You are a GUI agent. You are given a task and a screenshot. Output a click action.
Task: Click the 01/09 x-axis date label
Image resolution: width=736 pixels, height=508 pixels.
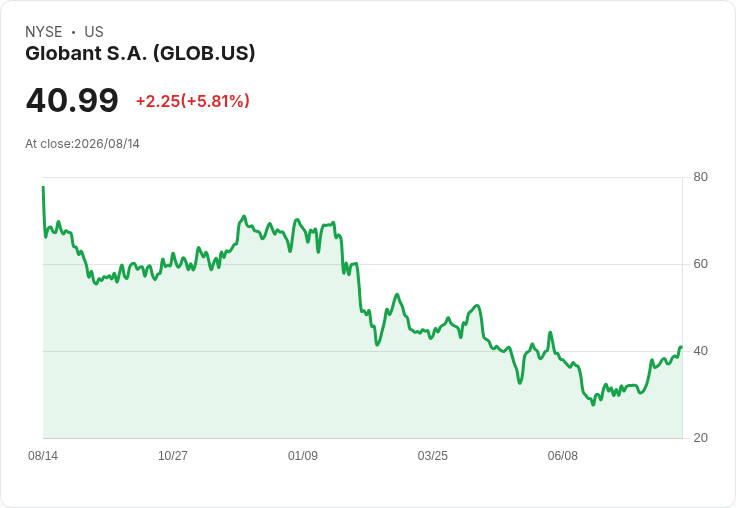tap(303, 455)
